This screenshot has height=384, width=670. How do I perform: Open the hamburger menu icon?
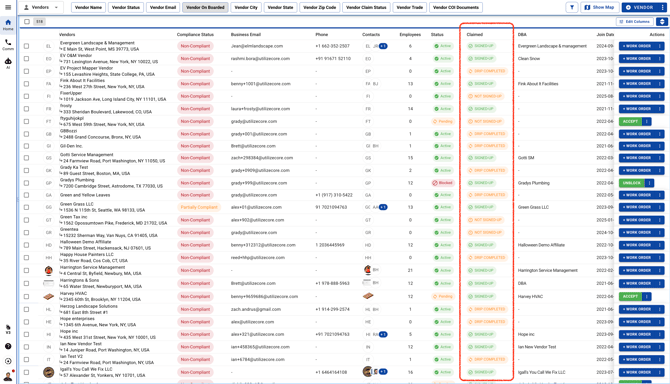[8, 7]
